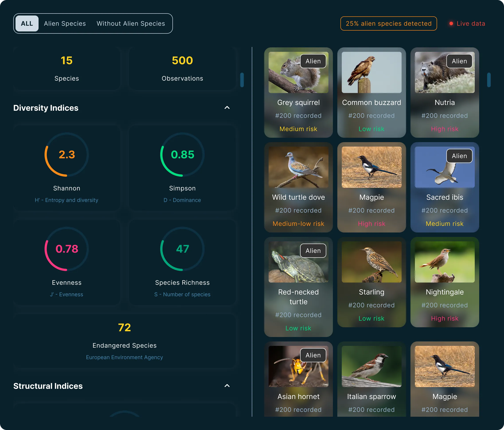Click H' - Entropy and diversity caption
Screen dimensions: 504x430
[x=67, y=200]
